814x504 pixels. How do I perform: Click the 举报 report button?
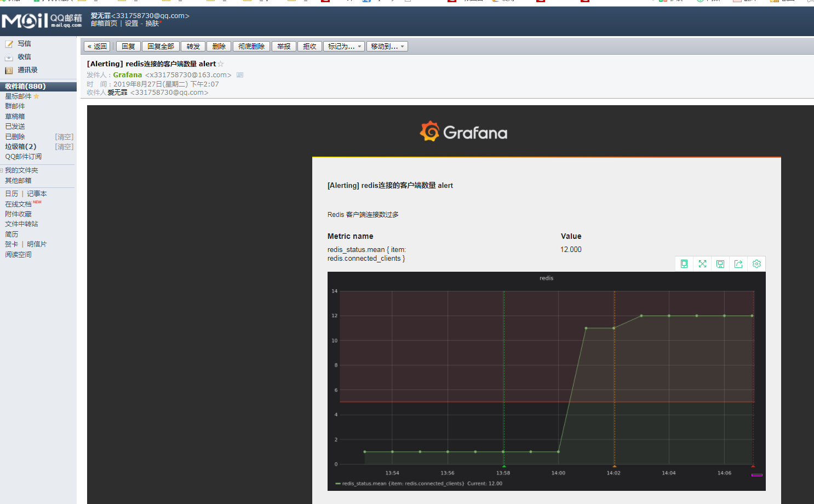pos(284,47)
